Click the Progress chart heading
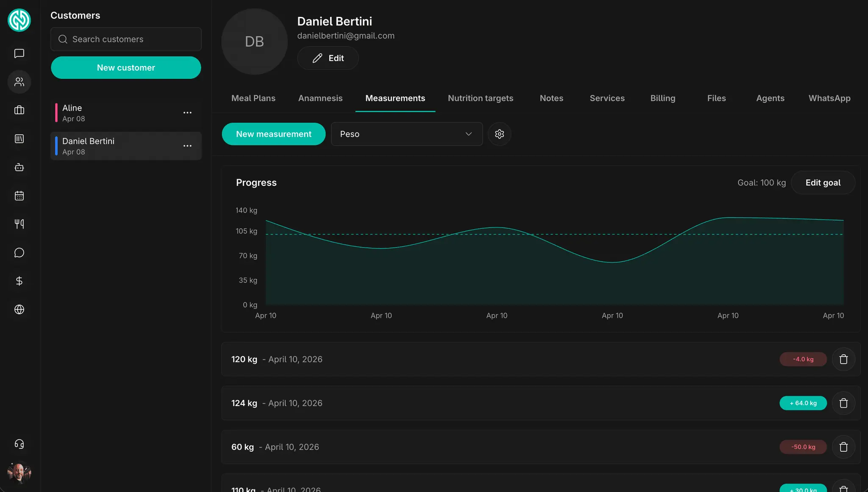 click(x=256, y=182)
